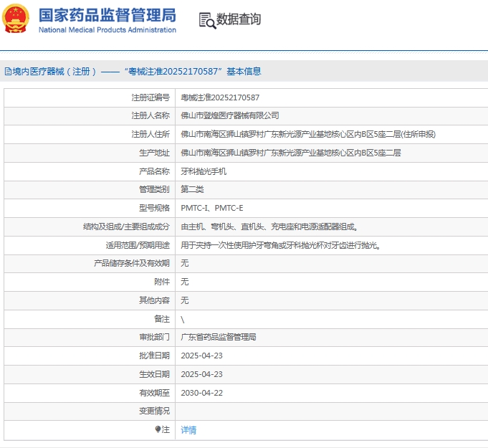The height and width of the screenshot is (448, 488).
Task: Select registrant name 佛山市登煌医疗器械有限公司
Action: coord(230,115)
